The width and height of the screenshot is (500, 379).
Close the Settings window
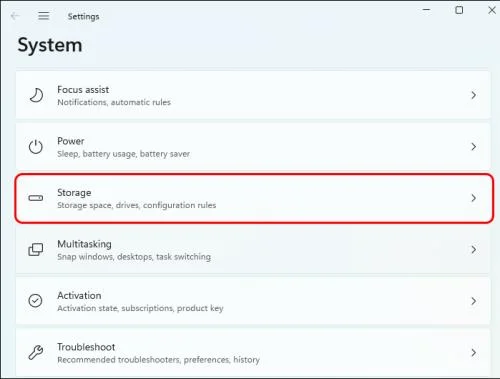(x=492, y=10)
